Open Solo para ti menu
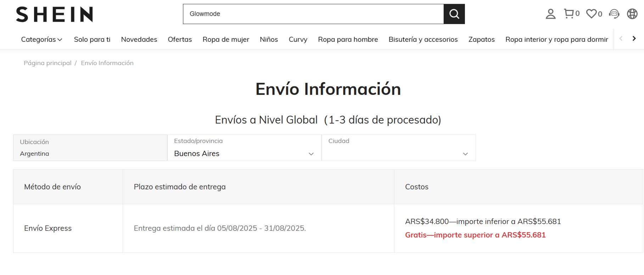The width and height of the screenshot is (644, 275). pos(92,39)
